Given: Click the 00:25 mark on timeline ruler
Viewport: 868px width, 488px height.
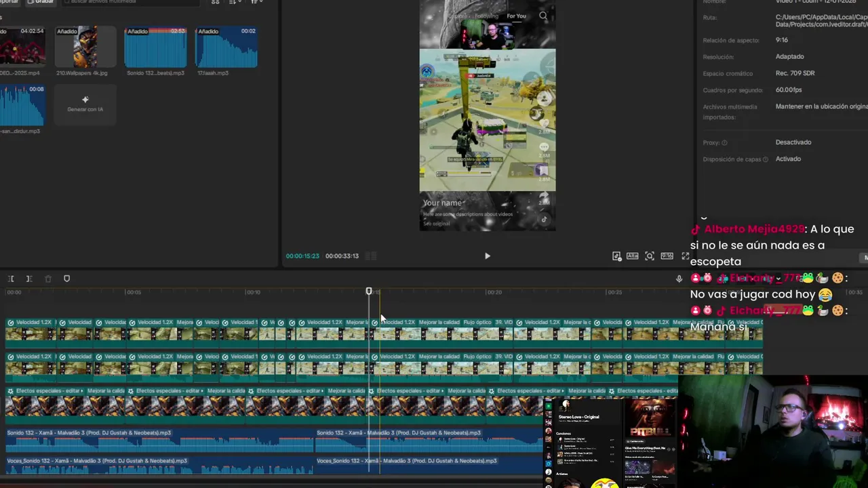Looking at the screenshot, I should click(x=614, y=292).
